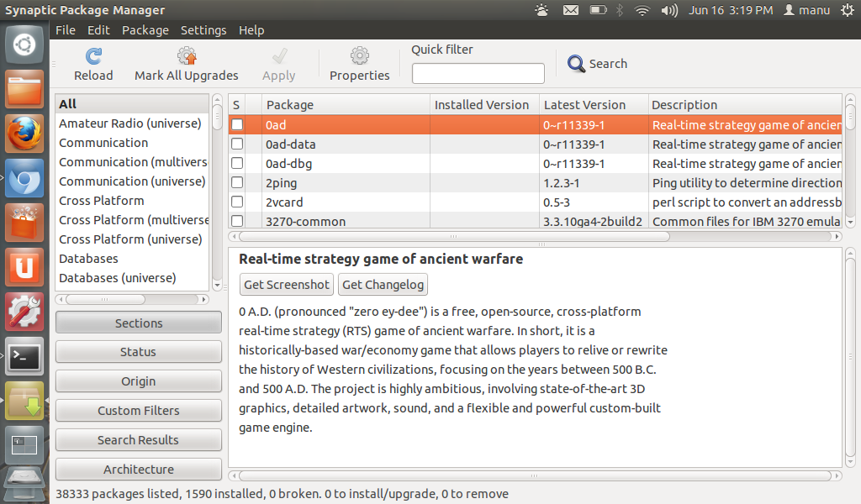Open Ubuntu One launcher icon
This screenshot has height=504, width=861.
24,267
